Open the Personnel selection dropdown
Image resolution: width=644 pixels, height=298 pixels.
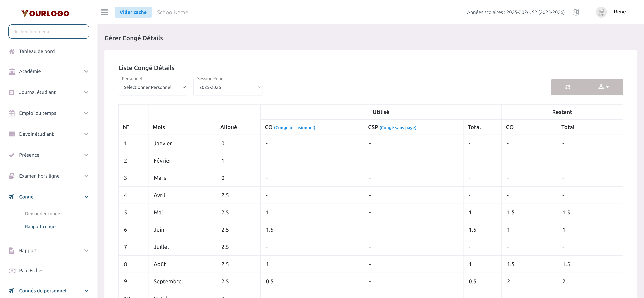[152, 87]
